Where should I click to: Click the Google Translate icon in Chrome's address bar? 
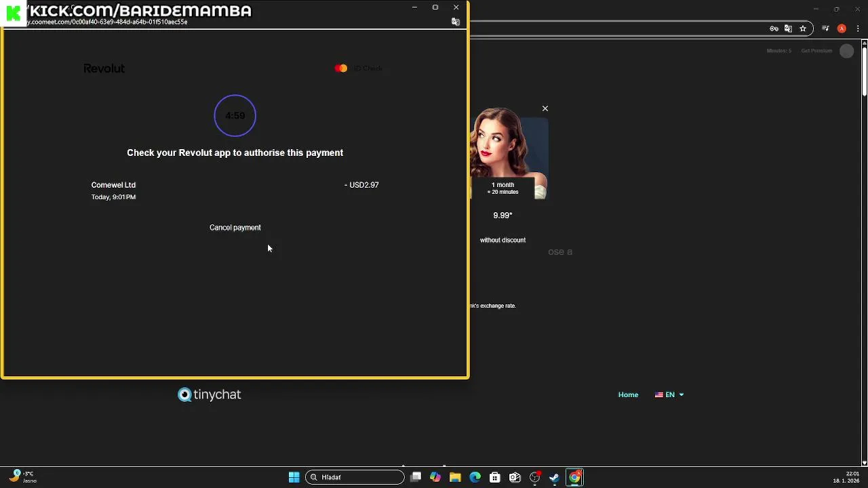click(788, 28)
